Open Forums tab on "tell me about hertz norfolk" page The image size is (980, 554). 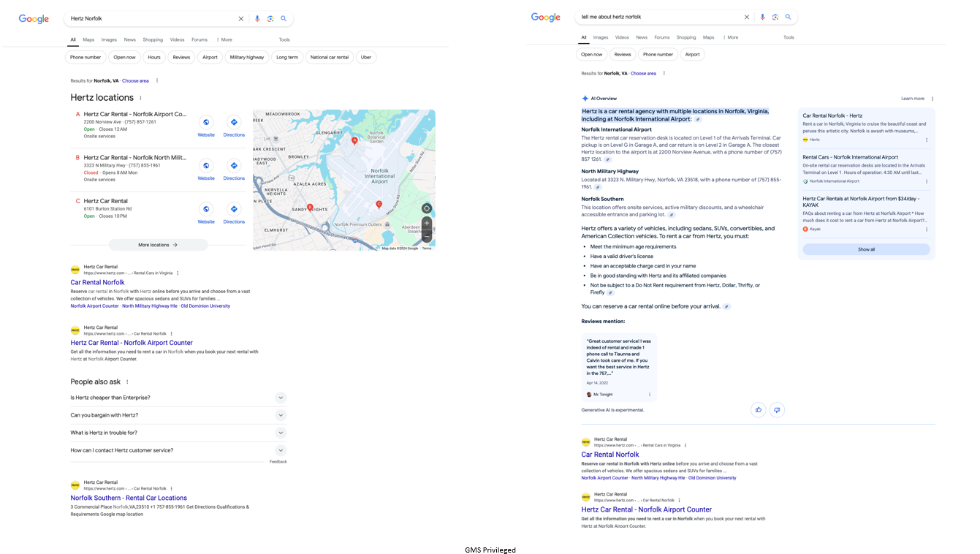tap(662, 37)
